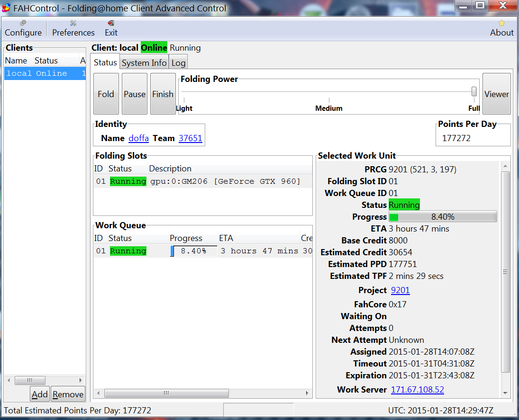519x420 pixels.
Task: Set Folding Power to Medium tick
Action: (329, 100)
